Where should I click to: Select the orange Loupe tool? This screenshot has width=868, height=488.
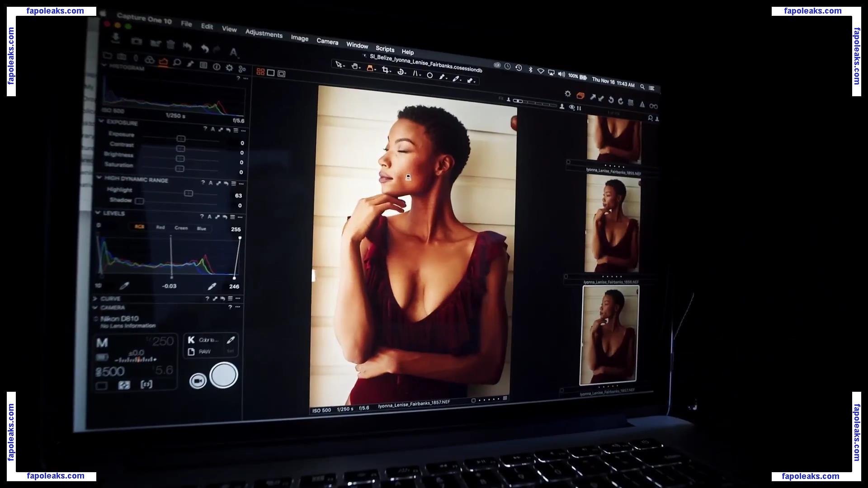pyautogui.click(x=371, y=69)
